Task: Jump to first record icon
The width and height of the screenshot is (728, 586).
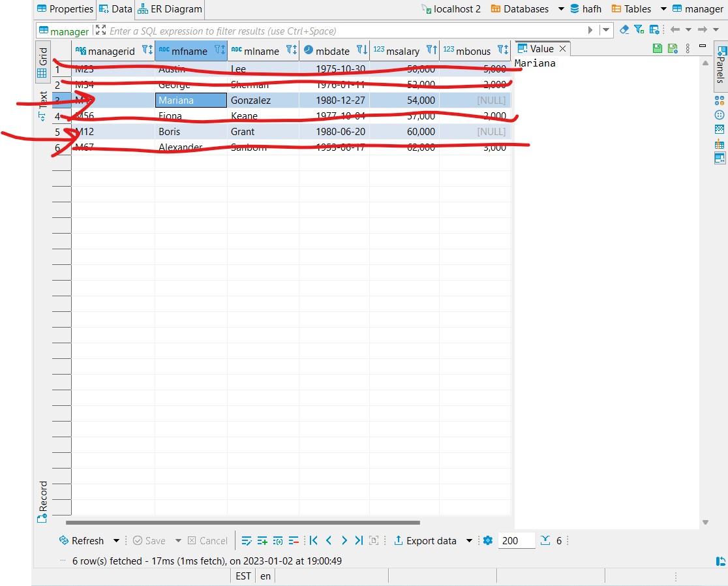Action: (x=314, y=540)
